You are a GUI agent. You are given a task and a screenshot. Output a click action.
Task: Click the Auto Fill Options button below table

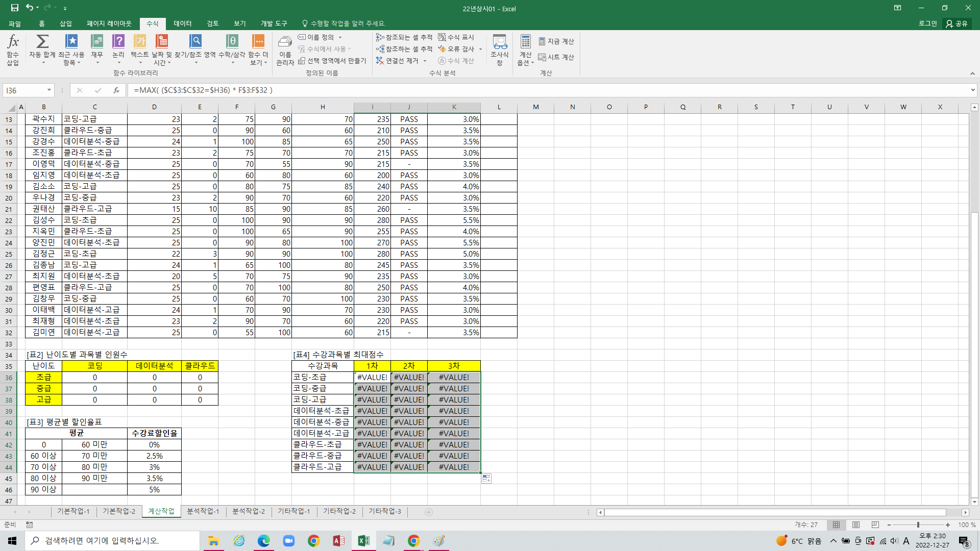coord(486,479)
